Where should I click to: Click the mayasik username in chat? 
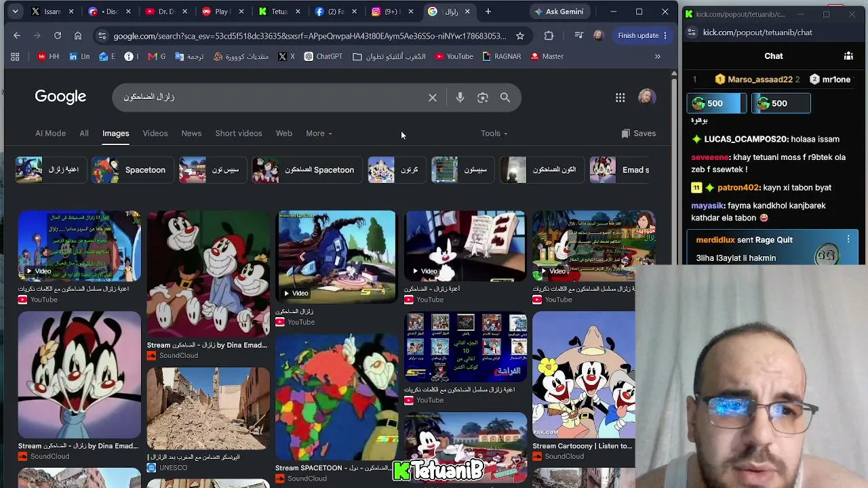click(x=707, y=205)
